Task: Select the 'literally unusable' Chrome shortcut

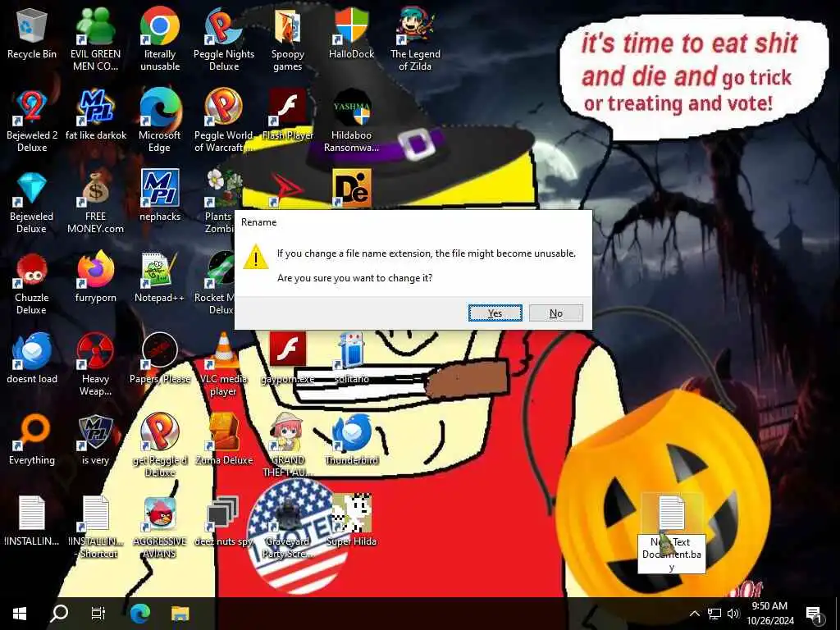Action: 160,40
